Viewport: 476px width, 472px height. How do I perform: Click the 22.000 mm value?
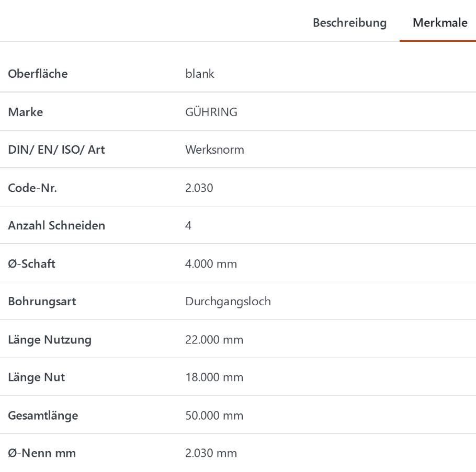[x=214, y=340]
